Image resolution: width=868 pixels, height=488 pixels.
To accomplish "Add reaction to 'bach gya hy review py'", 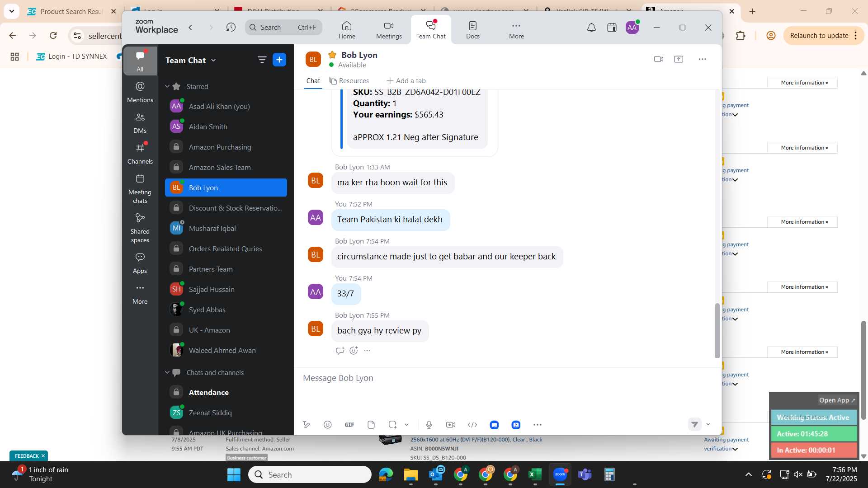I will point(354,351).
